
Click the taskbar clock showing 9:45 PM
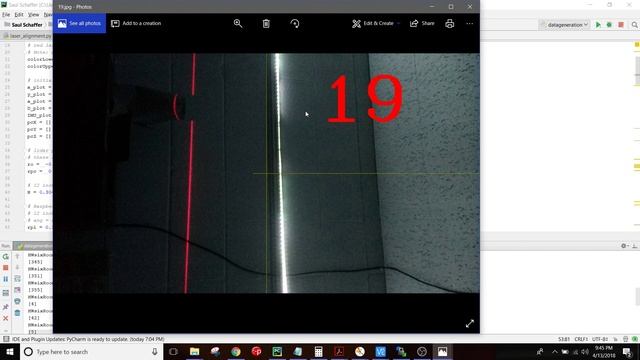[x=604, y=352]
